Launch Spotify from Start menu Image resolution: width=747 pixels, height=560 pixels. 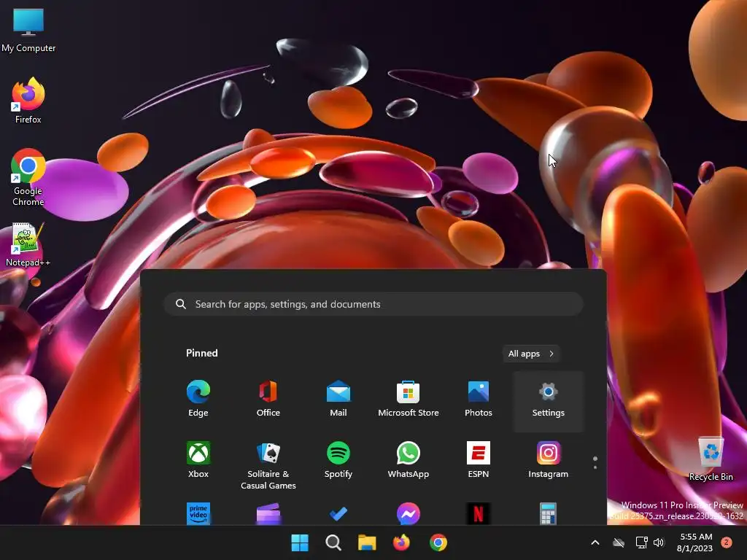point(338,460)
